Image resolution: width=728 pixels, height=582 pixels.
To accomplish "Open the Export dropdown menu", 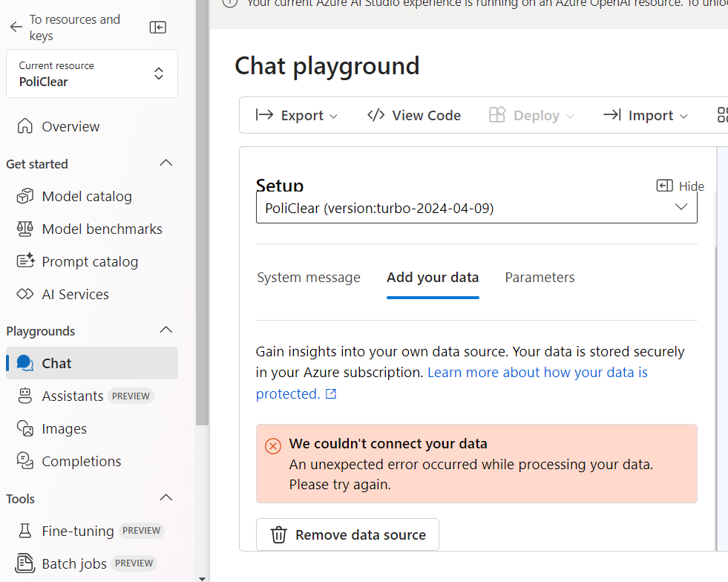I will coord(296,115).
